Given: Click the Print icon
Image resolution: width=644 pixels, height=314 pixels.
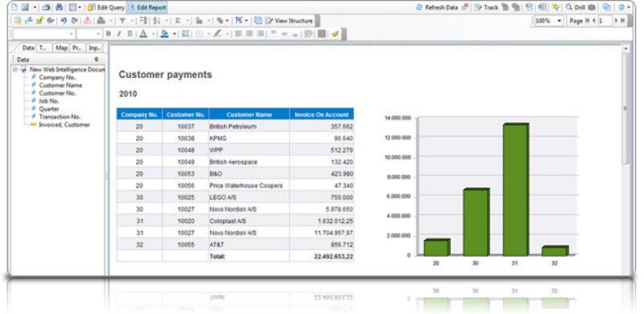Looking at the screenshot, I should click(x=47, y=7).
